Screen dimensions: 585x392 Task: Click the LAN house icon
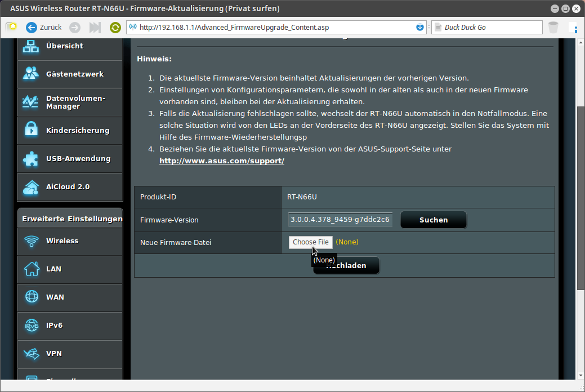[32, 269]
